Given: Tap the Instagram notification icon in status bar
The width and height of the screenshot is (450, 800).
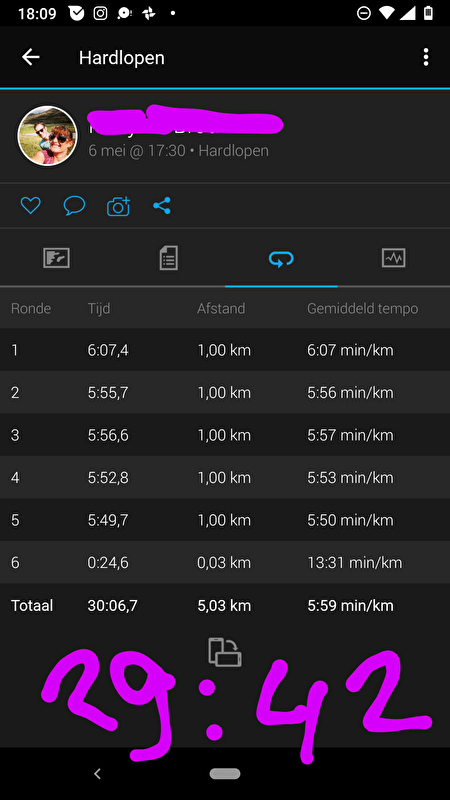Looking at the screenshot, I should [101, 13].
